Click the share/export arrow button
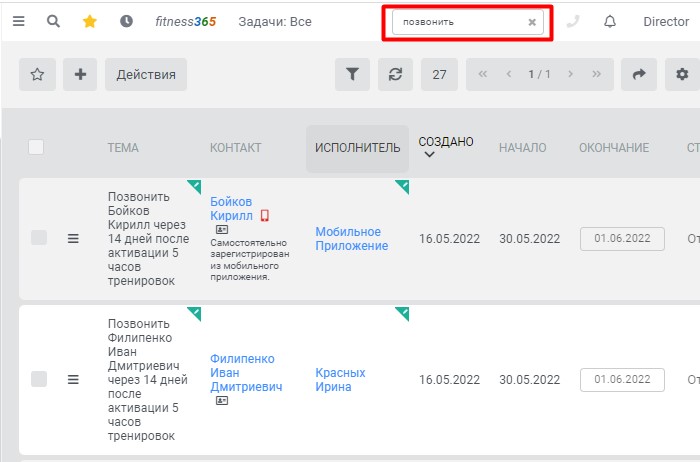This screenshot has width=700, height=462. pos(639,75)
